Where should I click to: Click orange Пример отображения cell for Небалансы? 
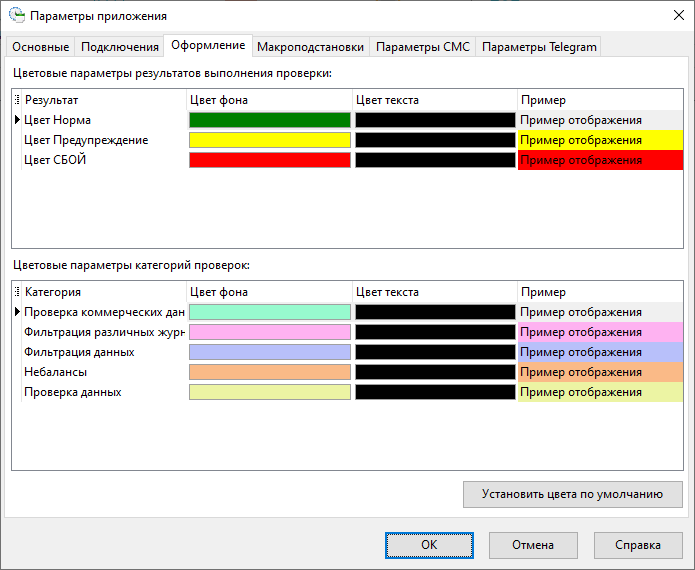pos(600,372)
